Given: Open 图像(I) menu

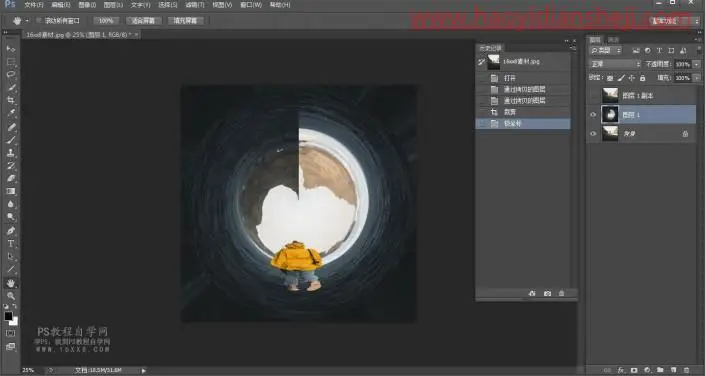Looking at the screenshot, I should (x=87, y=5).
